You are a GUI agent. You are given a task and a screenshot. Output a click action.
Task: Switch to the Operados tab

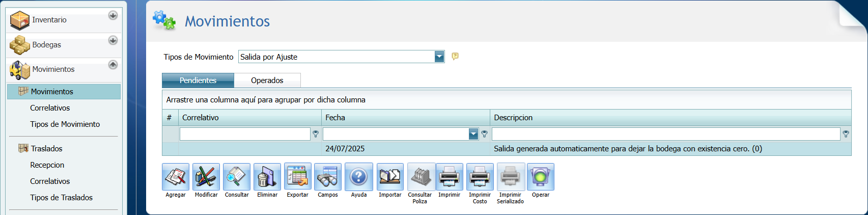point(267,80)
